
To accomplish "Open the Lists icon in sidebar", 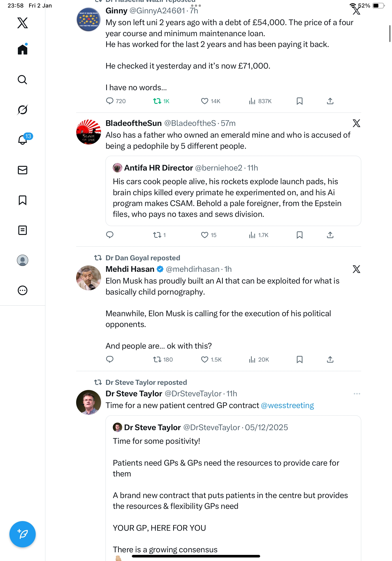I will click(x=23, y=230).
